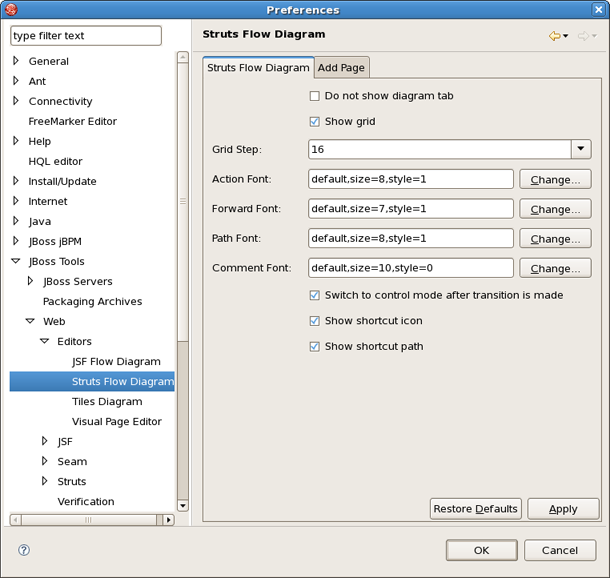Click Change button for Action Font
Image resolution: width=610 pixels, height=578 pixels.
[555, 180]
